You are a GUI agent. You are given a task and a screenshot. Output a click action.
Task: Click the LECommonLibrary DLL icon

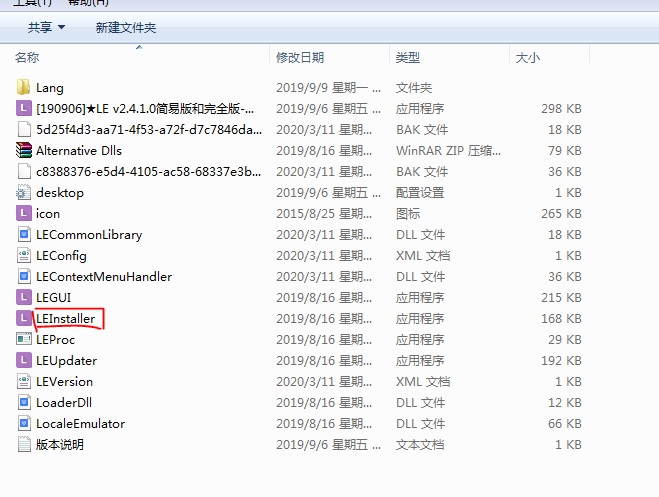[24, 234]
